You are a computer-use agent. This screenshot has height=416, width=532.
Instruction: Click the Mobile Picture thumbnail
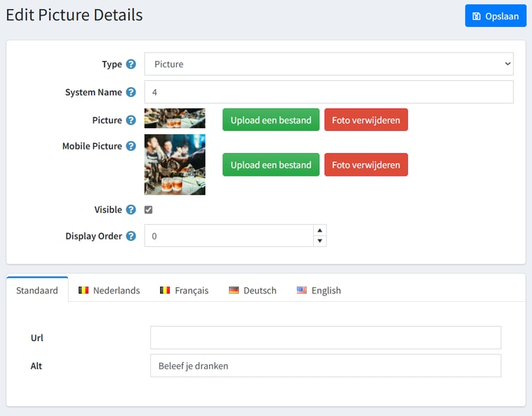click(x=175, y=165)
